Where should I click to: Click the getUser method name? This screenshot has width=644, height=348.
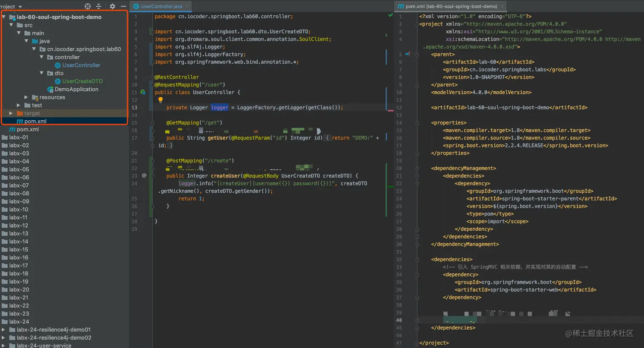click(x=218, y=138)
